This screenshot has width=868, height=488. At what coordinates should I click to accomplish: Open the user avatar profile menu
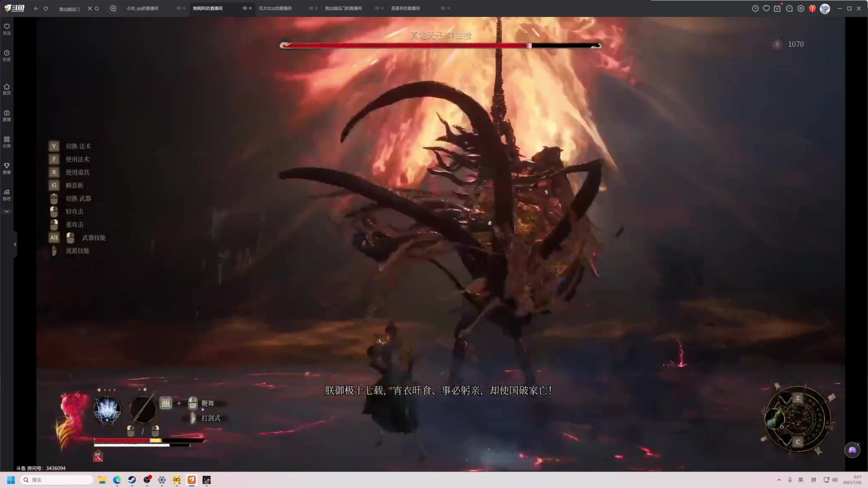tap(825, 8)
